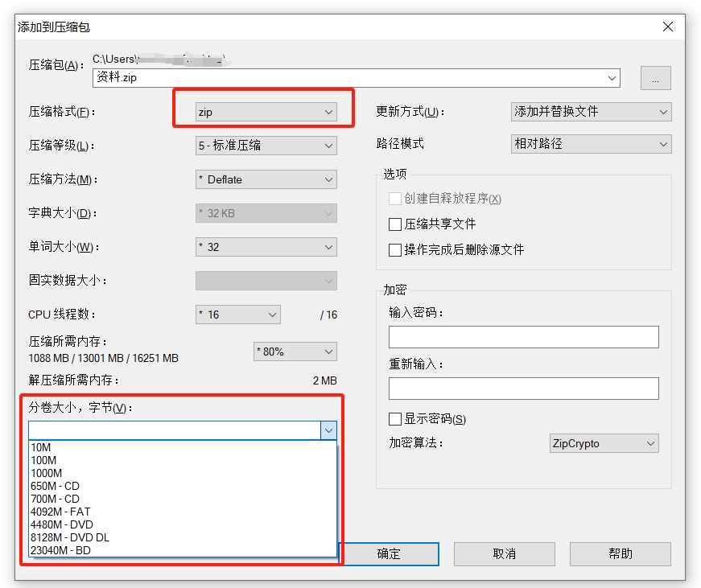Open the 单词大小 32 dropdown
Screen dimensions: 701x588
click(x=266, y=247)
